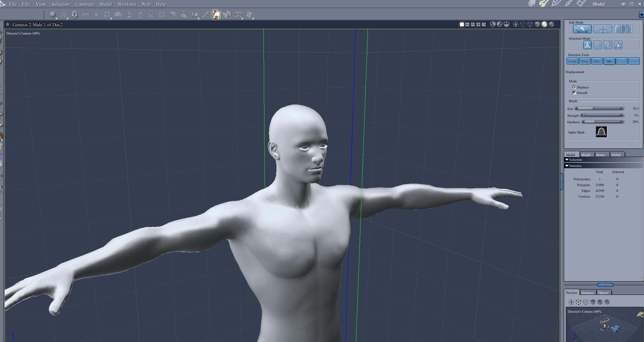Adjust the brush Size slider
Screen dimensions: 644x342
coord(599,109)
